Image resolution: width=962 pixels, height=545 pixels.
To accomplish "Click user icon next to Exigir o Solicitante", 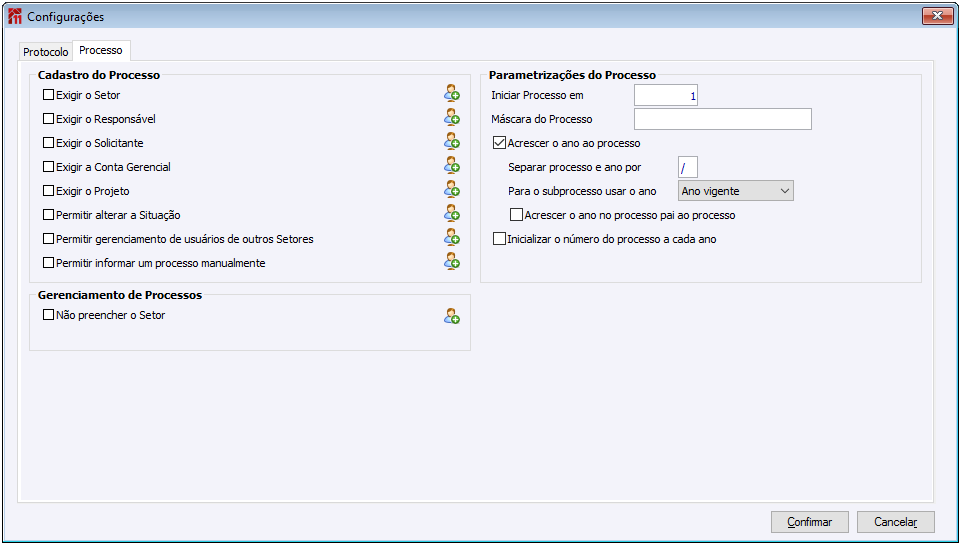I will tap(452, 142).
